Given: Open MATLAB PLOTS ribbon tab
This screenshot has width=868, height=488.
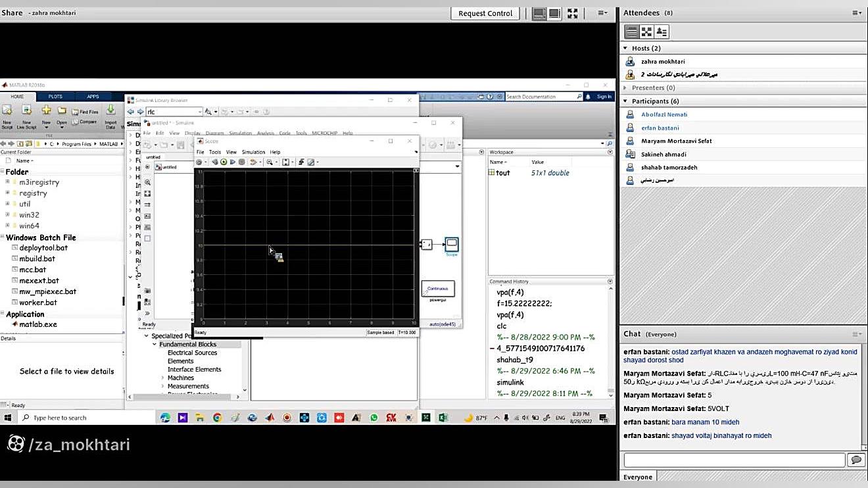Looking at the screenshot, I should tap(55, 97).
